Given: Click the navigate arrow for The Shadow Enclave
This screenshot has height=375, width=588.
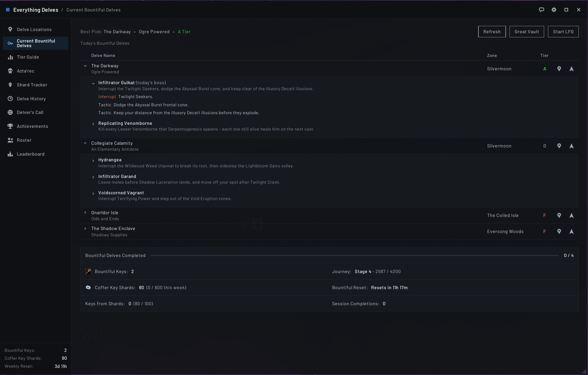Looking at the screenshot, I should tap(571, 232).
